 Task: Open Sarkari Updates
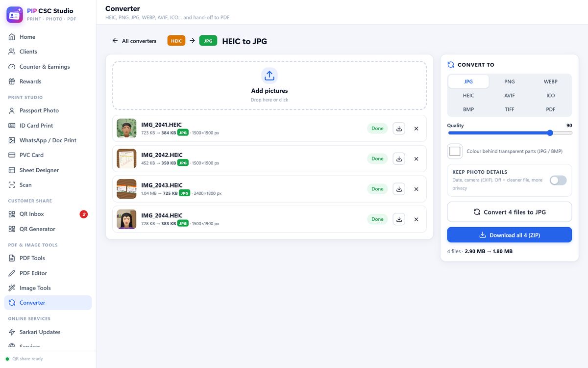(48, 332)
